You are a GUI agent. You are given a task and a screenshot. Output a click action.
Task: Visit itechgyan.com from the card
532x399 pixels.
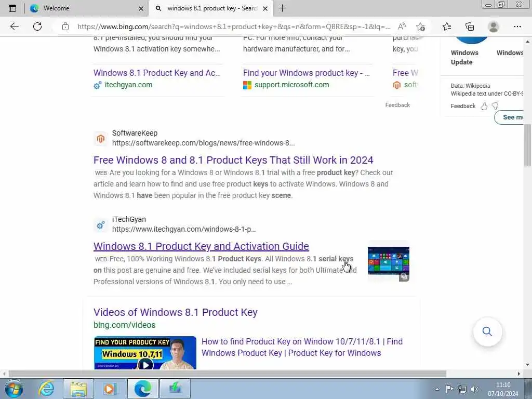coord(128,85)
